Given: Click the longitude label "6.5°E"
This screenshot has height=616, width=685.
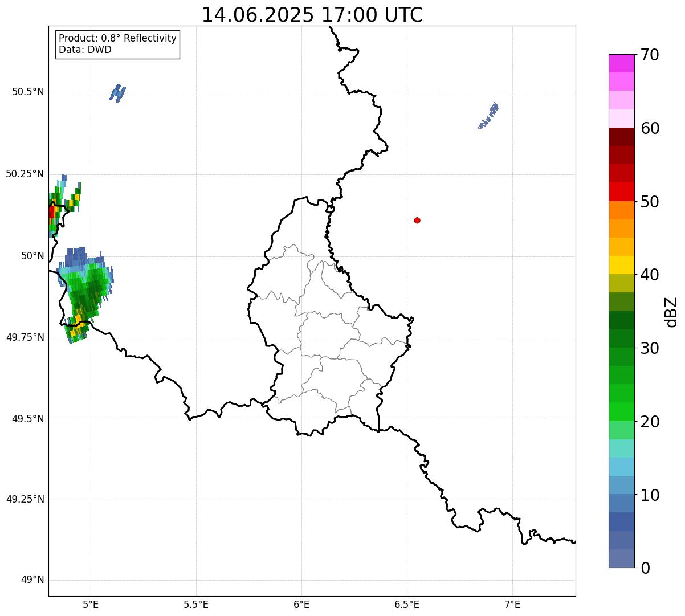Looking at the screenshot, I should (407, 604).
